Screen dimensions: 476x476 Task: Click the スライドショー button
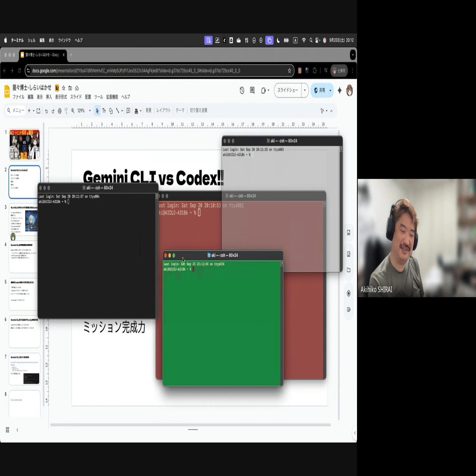point(288,90)
